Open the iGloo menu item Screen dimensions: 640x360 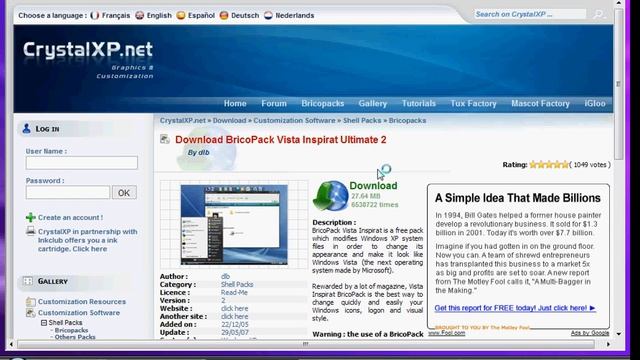click(595, 104)
